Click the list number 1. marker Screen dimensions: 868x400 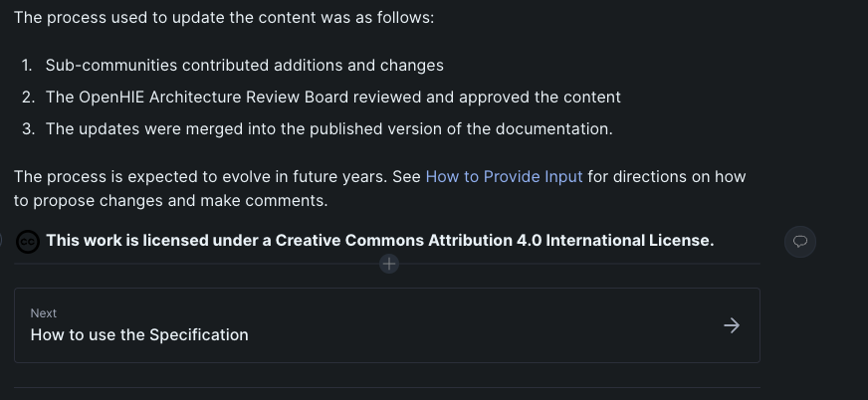pos(27,66)
